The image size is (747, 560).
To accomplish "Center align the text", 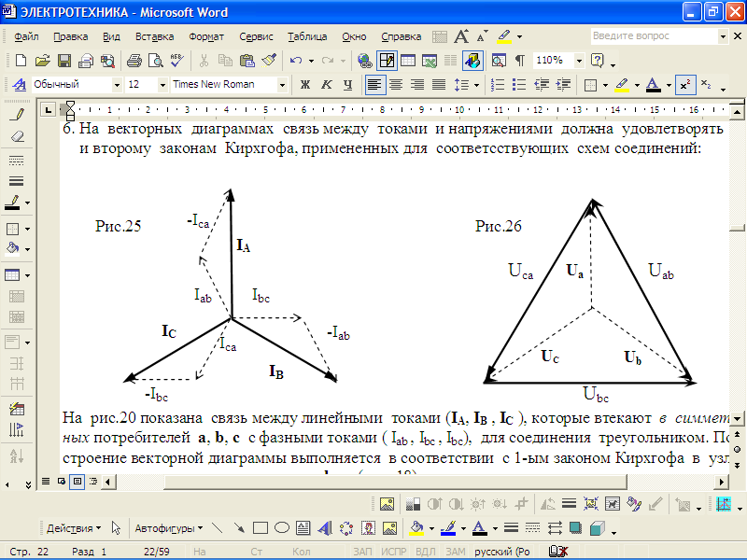I will (396, 85).
